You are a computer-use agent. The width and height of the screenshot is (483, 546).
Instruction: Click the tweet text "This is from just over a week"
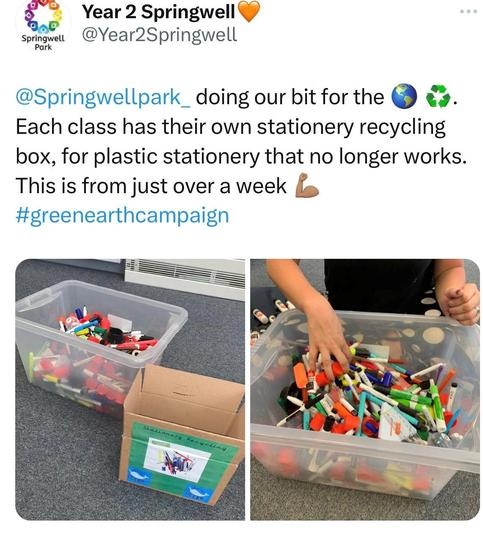151,186
